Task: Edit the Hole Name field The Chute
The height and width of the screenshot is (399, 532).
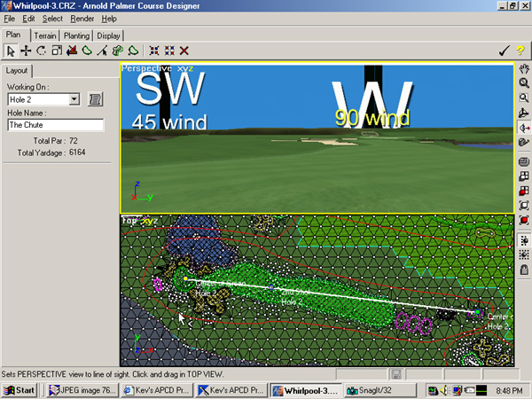Action: click(x=56, y=125)
